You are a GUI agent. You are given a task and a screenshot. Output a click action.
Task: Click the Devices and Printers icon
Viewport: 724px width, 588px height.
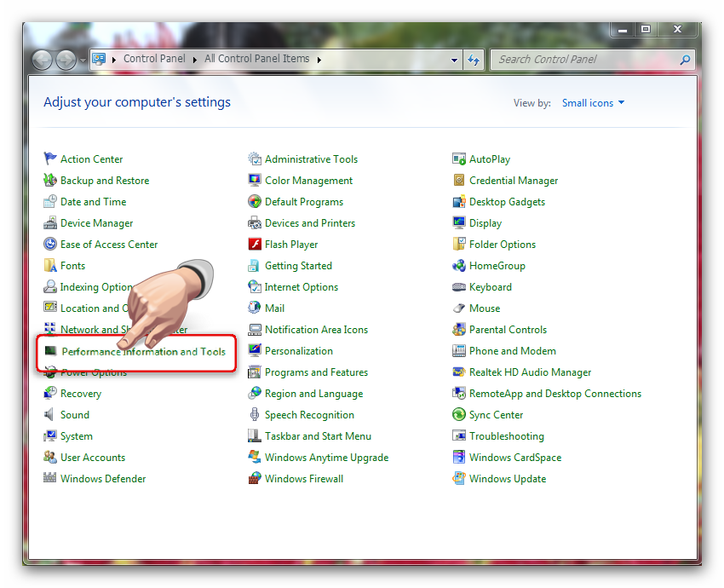coord(255,222)
